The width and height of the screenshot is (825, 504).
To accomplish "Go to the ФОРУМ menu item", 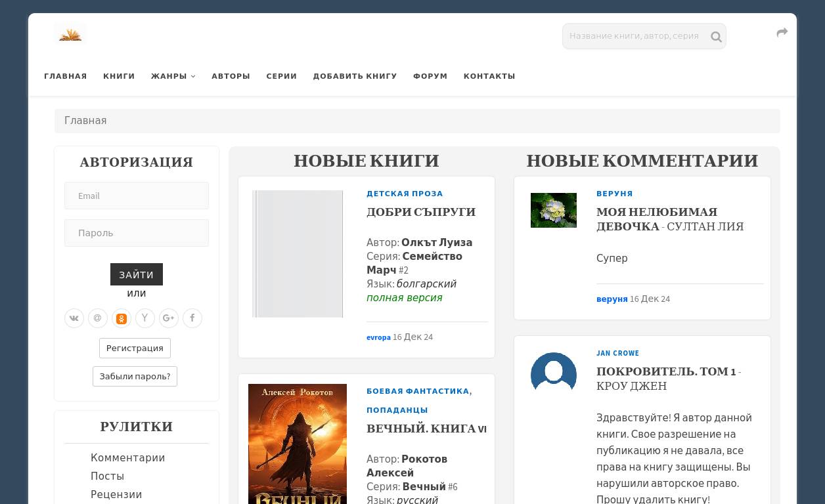I will (430, 76).
